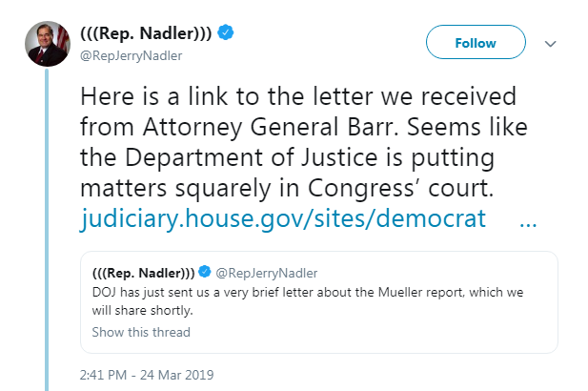
Task: Click the blue verified badge beside the tweet author name
Action: [x=225, y=34]
